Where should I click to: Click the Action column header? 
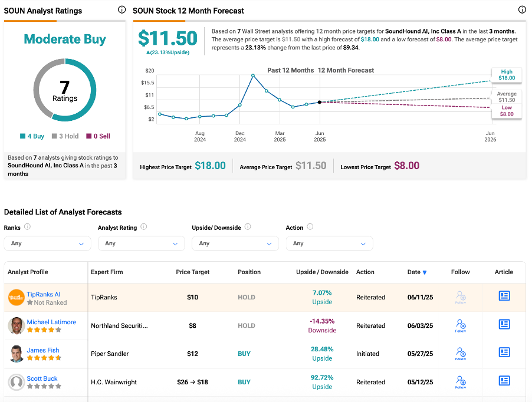click(365, 272)
